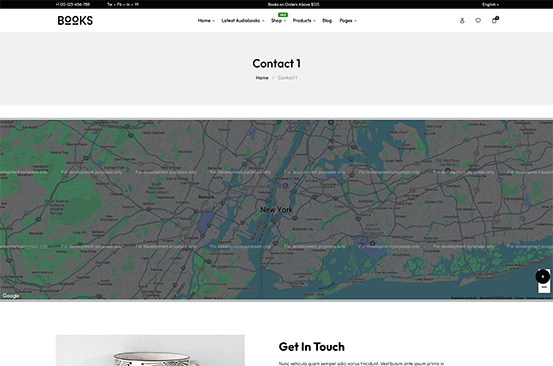553x366 pixels.
Task: Click the phone number in top bar
Action: pos(73,5)
